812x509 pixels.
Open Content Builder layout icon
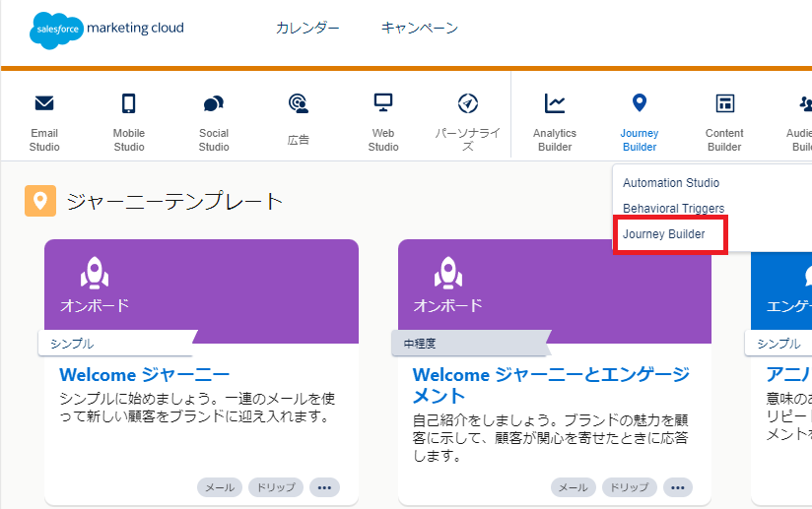(724, 103)
